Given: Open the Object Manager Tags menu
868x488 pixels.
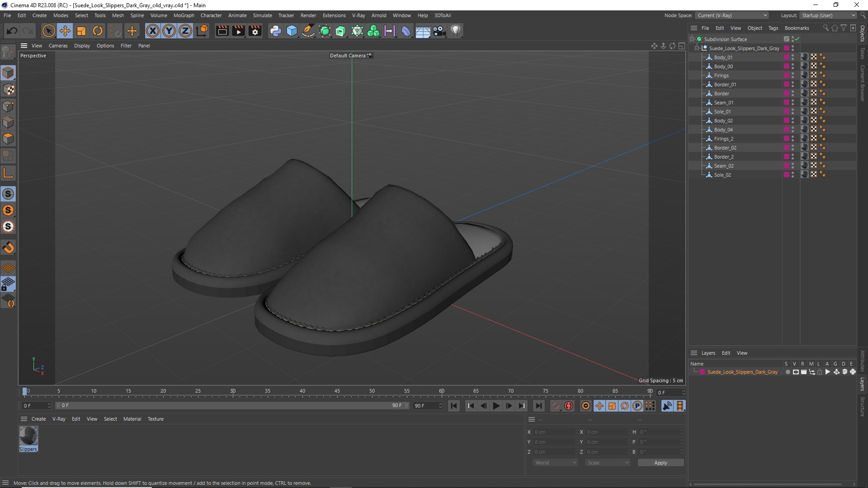Looking at the screenshot, I should click(773, 28).
